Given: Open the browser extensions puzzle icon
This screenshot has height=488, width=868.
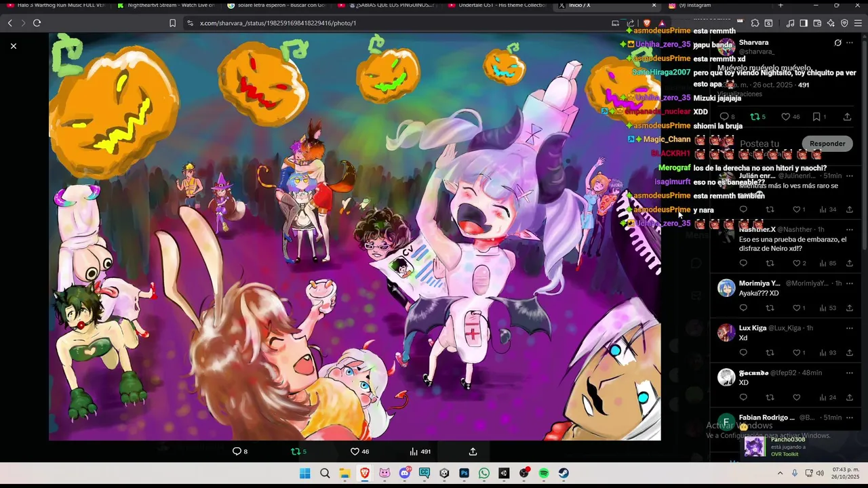Looking at the screenshot, I should [x=755, y=23].
